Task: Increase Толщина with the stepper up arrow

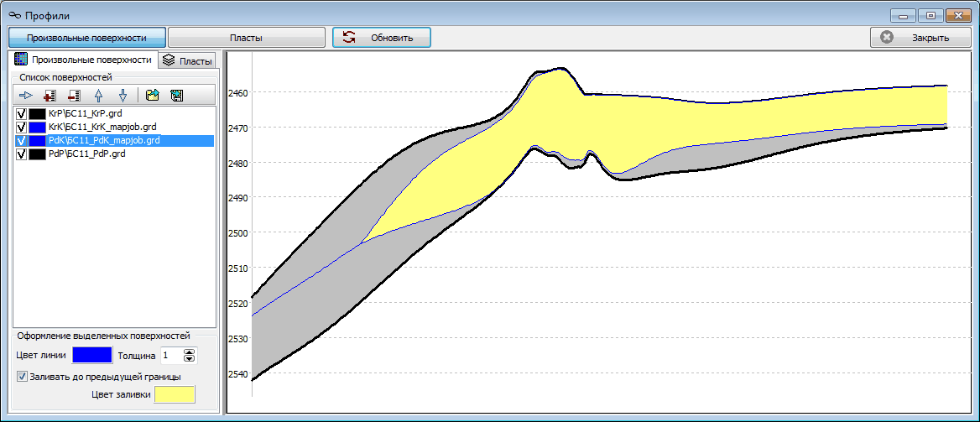Action: [190, 352]
